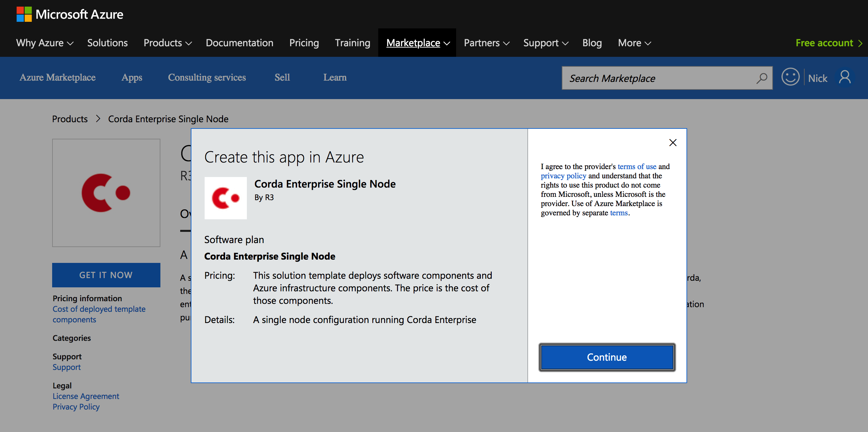Open Cost of deployed template components link
The image size is (868, 432).
click(x=99, y=314)
